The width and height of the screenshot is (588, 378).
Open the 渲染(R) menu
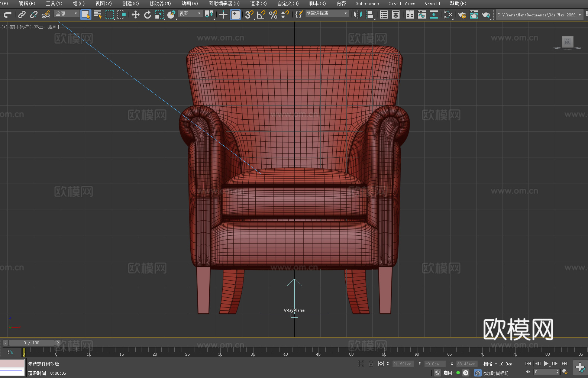[258, 3]
